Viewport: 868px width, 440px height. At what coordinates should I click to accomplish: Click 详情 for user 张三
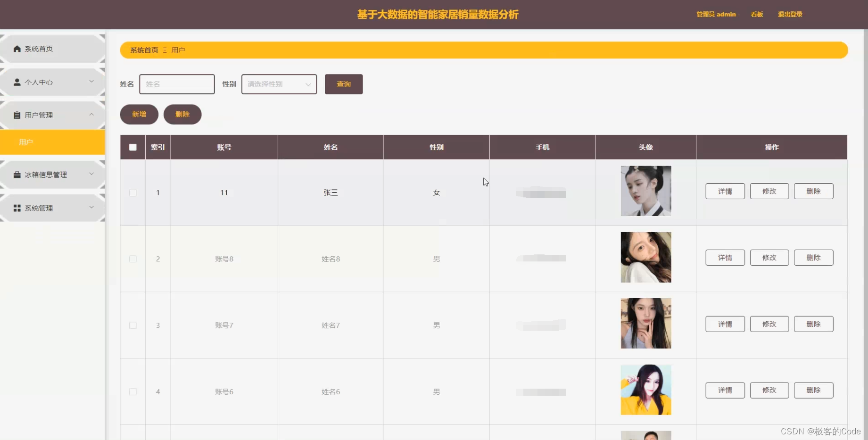click(x=725, y=191)
